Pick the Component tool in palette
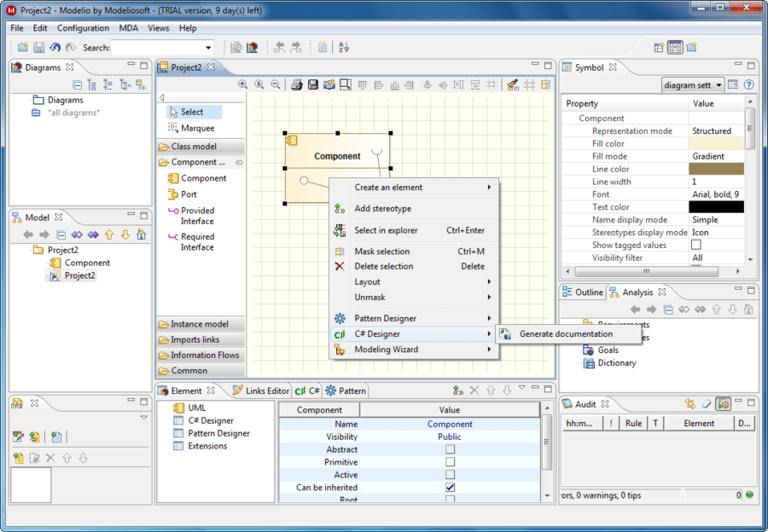 197,178
